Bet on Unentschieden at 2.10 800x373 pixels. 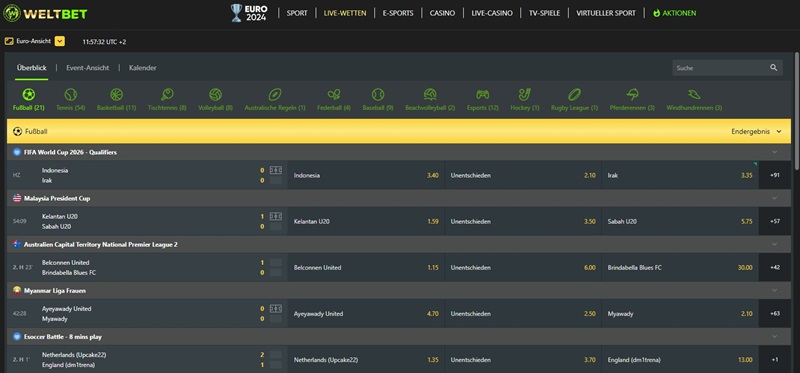(523, 175)
